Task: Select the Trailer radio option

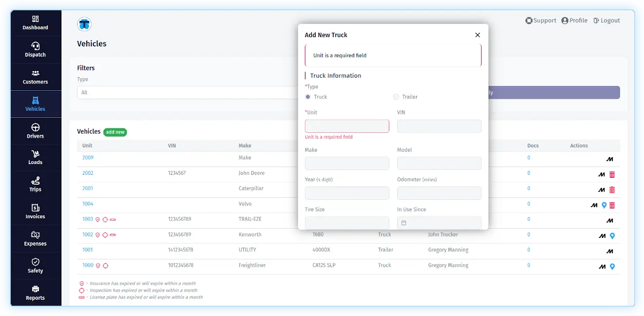Action: click(396, 97)
